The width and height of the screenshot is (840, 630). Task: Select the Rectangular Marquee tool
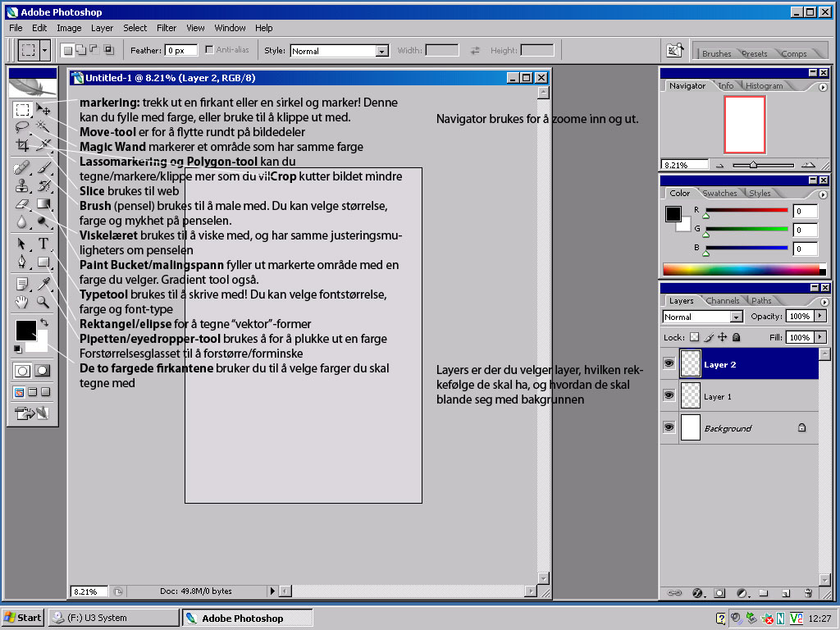[22, 110]
